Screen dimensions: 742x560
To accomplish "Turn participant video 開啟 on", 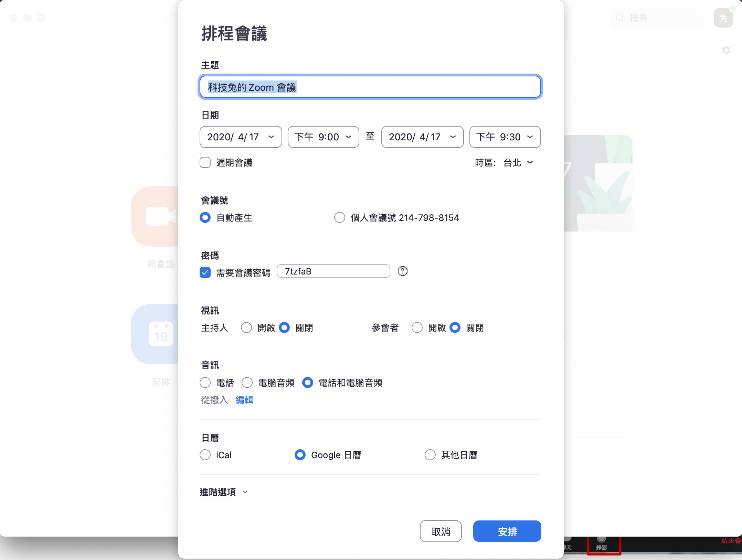I will (x=417, y=327).
